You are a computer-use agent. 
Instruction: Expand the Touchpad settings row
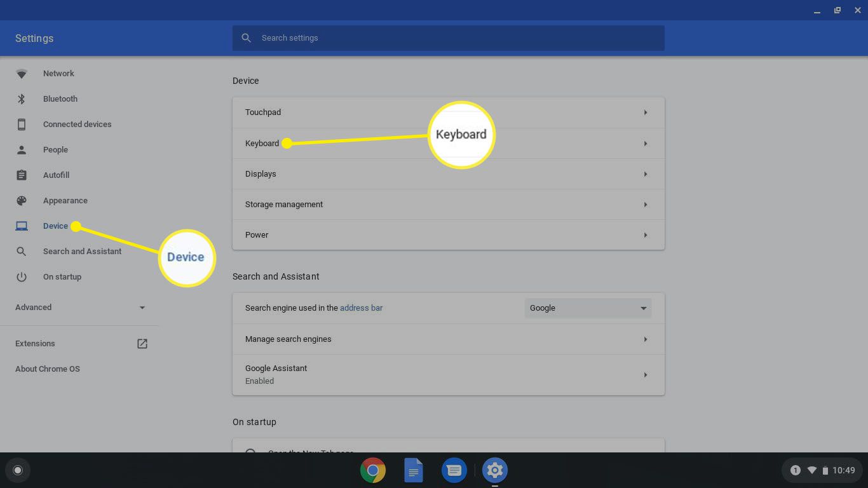pyautogui.click(x=448, y=112)
